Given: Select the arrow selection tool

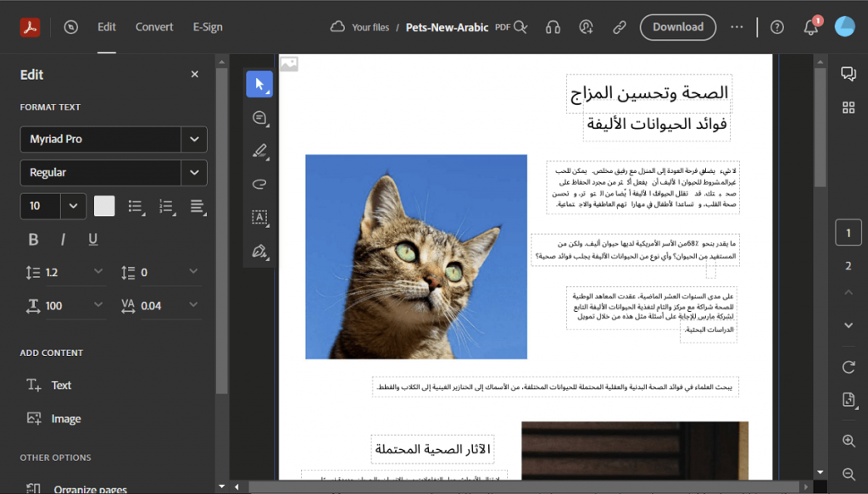Looking at the screenshot, I should coord(259,84).
